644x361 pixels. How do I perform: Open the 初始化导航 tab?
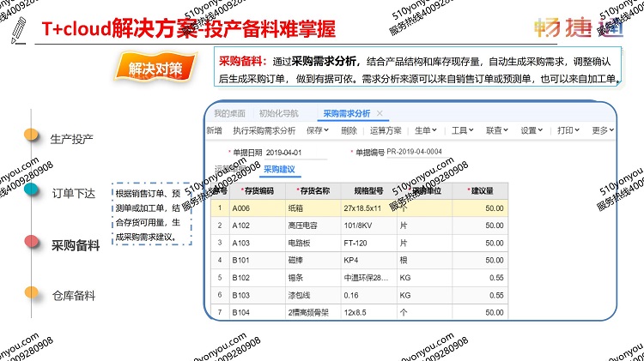[278, 113]
